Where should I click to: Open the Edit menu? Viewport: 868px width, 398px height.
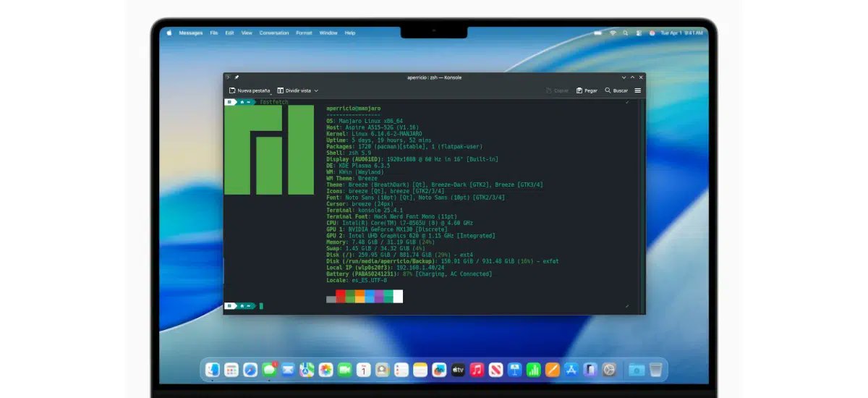[x=229, y=33]
